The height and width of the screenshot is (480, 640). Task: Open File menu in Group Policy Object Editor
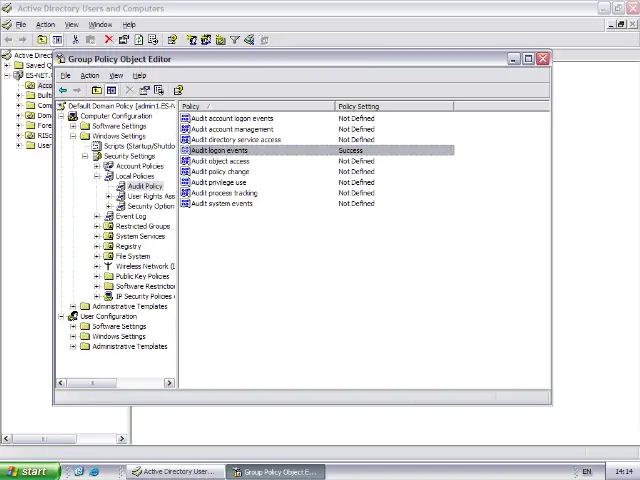(65, 76)
